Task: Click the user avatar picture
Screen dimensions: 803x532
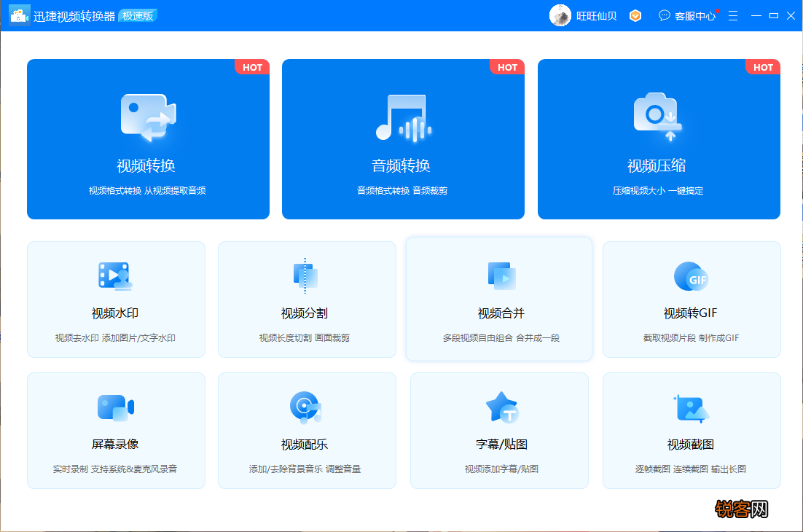Action: 560,15
